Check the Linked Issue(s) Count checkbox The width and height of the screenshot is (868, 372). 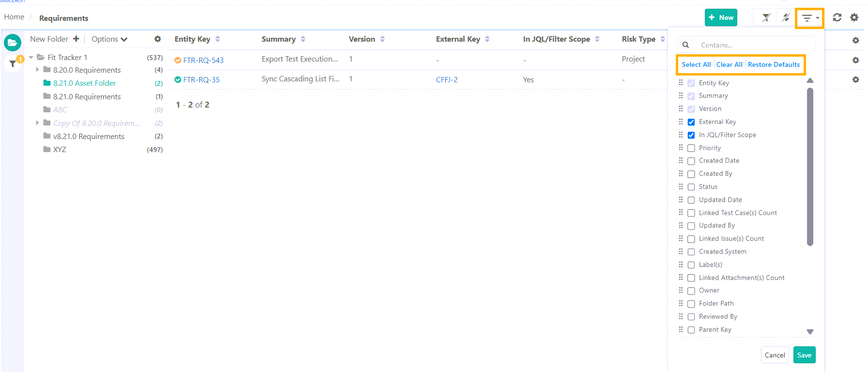click(x=691, y=239)
